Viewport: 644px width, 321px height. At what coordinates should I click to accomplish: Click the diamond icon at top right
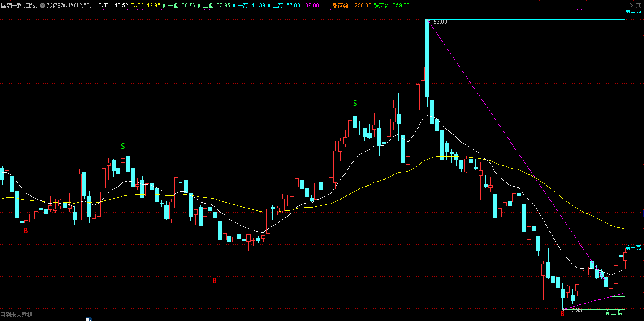tap(630, 5)
